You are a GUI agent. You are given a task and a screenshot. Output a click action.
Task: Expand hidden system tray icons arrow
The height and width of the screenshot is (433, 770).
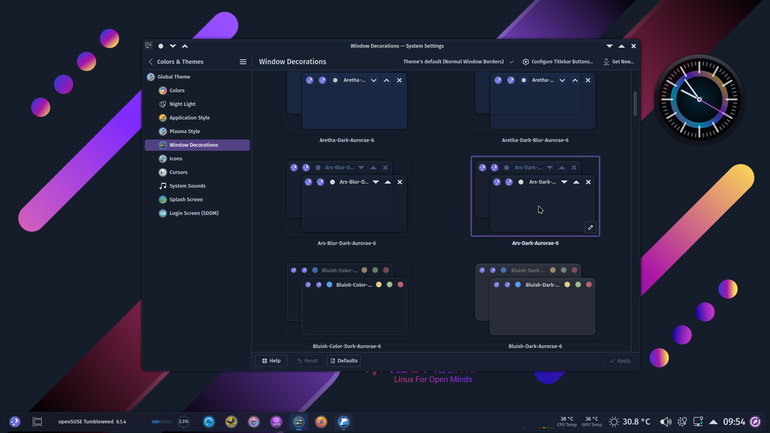coord(714,422)
